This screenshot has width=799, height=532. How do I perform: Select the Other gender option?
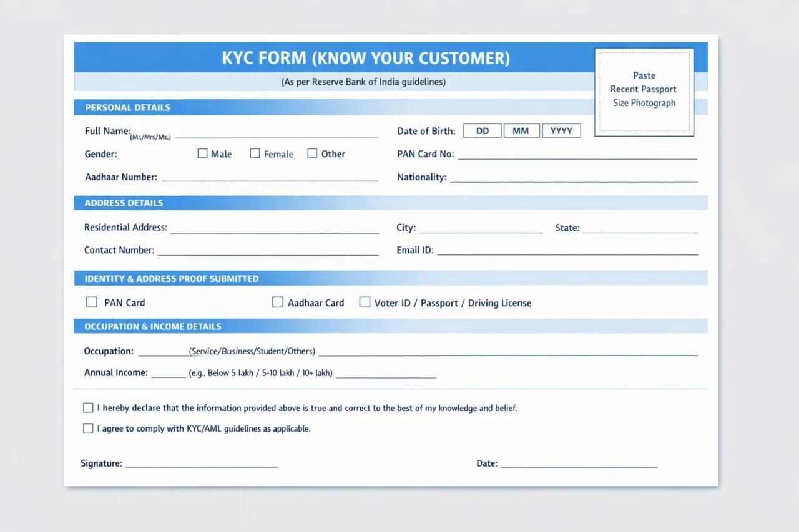(312, 153)
